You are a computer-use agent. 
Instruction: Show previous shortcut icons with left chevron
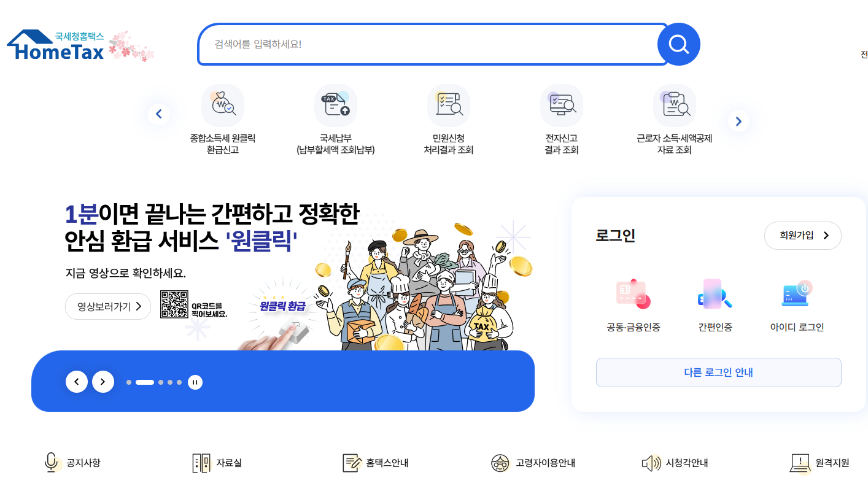[x=158, y=114]
